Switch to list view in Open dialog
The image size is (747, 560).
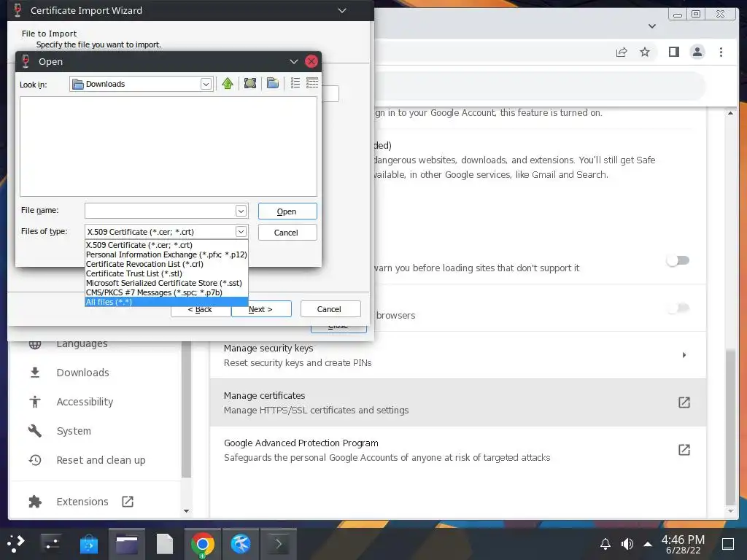coord(295,83)
